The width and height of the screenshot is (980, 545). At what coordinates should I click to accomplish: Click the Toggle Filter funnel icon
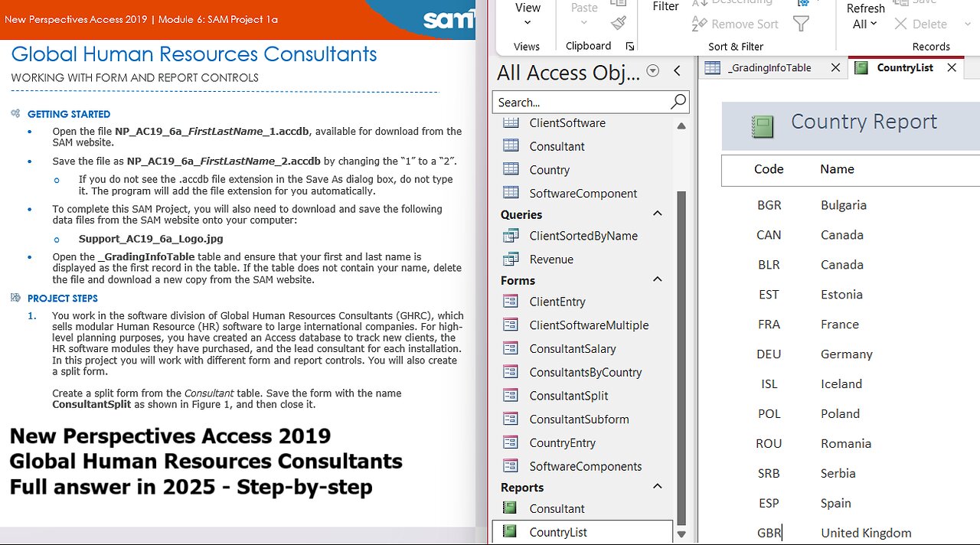click(801, 24)
